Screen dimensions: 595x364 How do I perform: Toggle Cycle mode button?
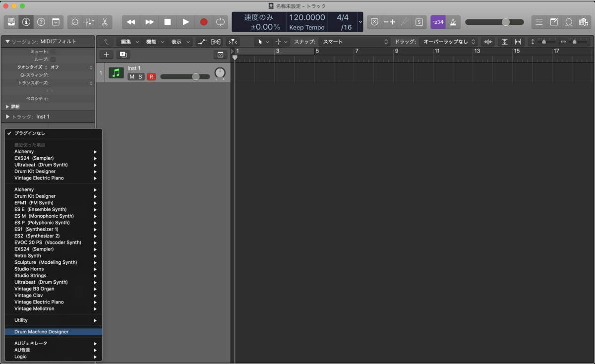click(x=220, y=22)
